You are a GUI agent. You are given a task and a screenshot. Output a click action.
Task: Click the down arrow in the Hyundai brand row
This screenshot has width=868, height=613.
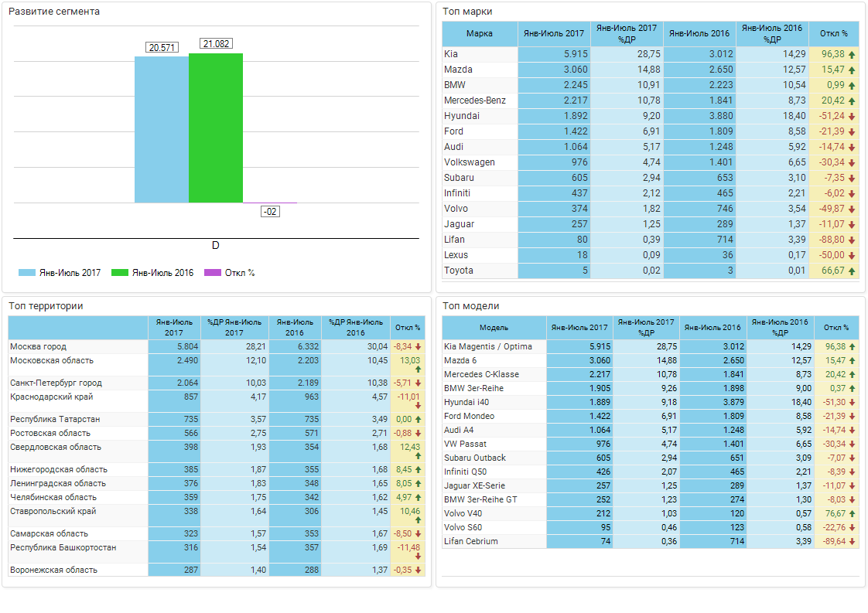tap(852, 116)
